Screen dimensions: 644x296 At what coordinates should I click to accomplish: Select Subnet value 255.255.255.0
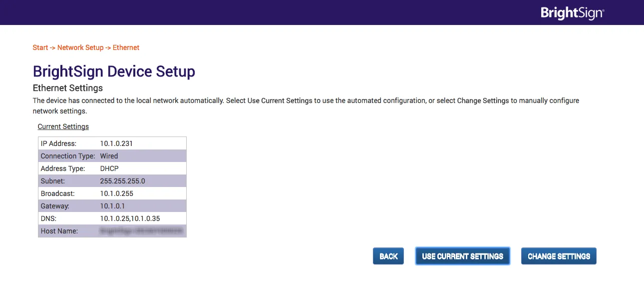point(122,181)
